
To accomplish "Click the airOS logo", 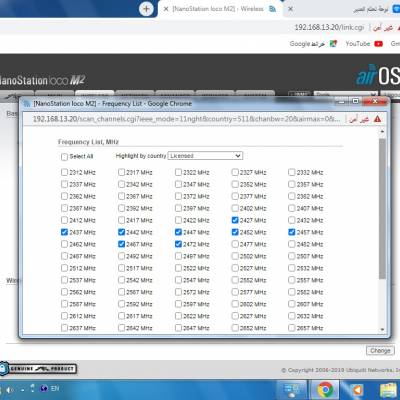I will (378, 75).
